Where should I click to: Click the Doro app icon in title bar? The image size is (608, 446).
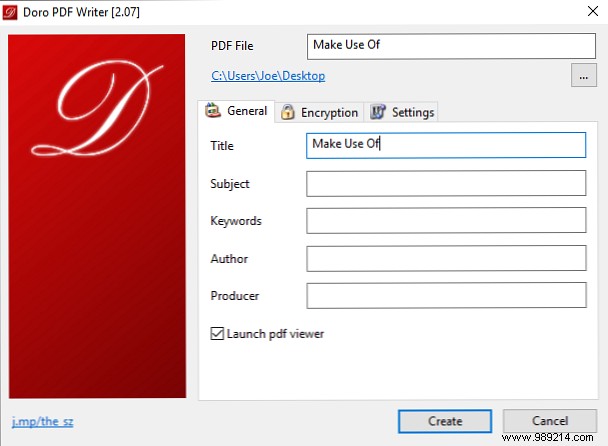click(x=10, y=12)
